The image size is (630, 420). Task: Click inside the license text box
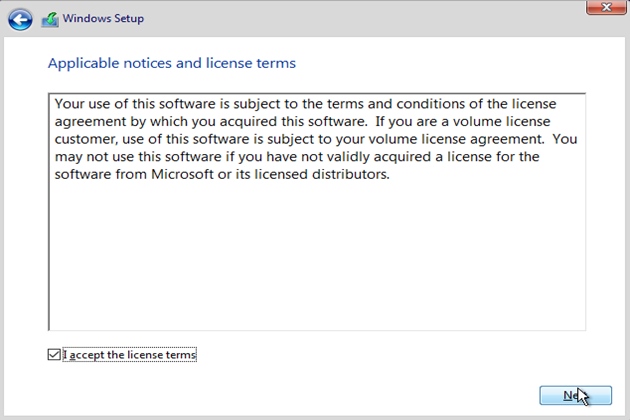[x=316, y=250]
